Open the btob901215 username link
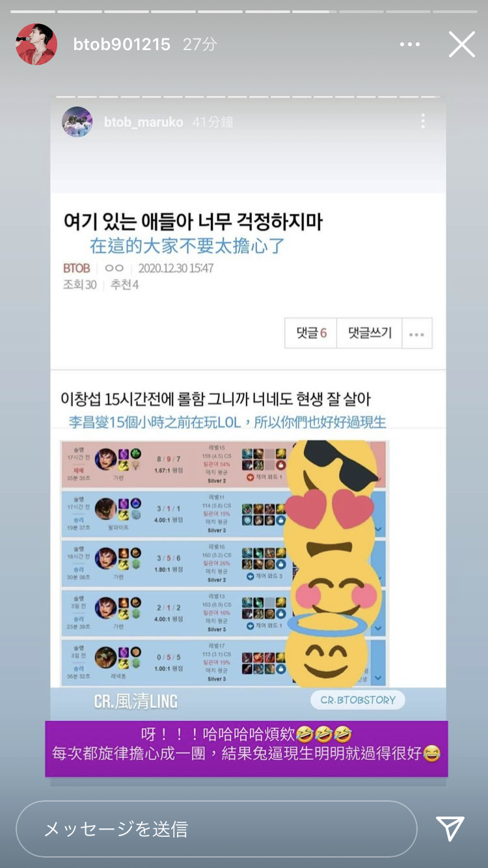 coord(122,44)
